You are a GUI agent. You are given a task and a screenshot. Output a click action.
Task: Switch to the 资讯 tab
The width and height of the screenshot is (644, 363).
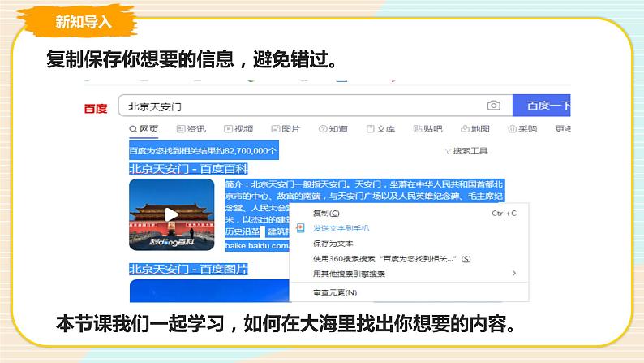(x=191, y=128)
